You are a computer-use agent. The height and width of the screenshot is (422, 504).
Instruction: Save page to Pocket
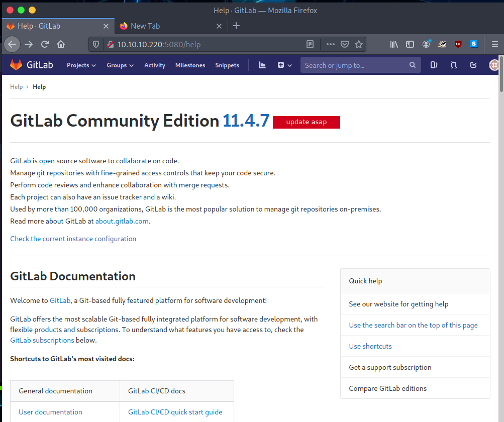[x=345, y=44]
